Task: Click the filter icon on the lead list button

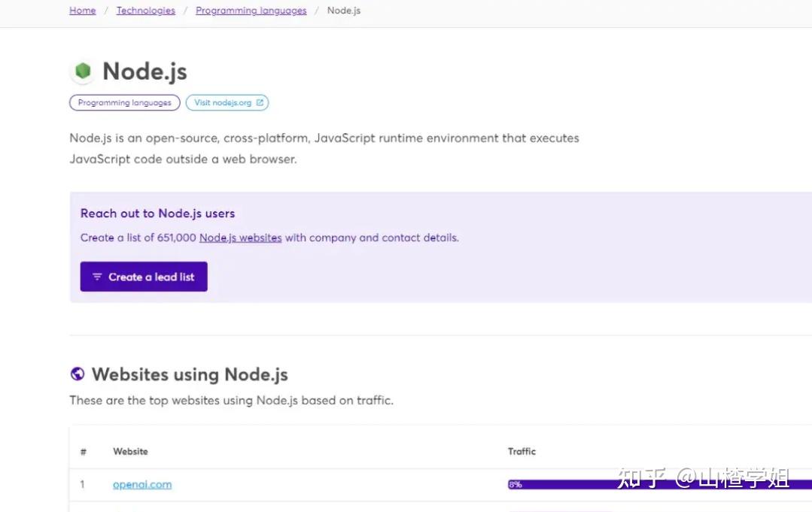Action: pyautogui.click(x=97, y=277)
